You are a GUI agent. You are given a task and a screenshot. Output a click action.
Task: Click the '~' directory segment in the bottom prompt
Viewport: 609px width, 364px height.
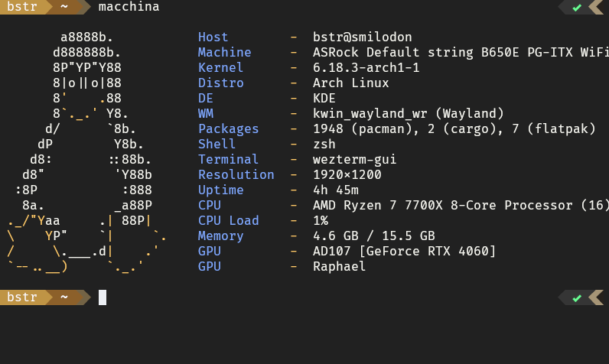coord(64,297)
